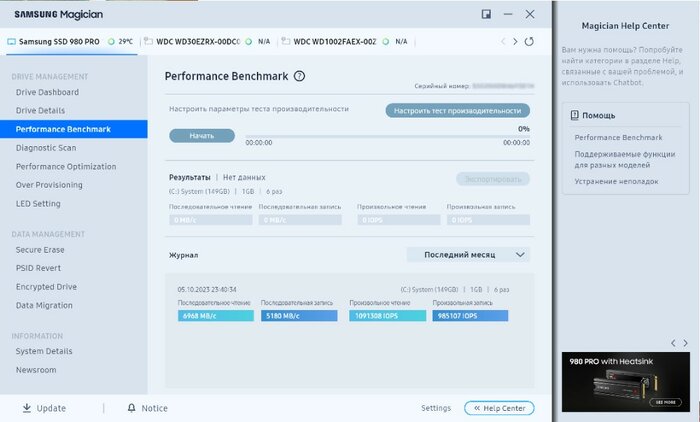Click the 1091308 IOPS random read bar

coord(388,316)
